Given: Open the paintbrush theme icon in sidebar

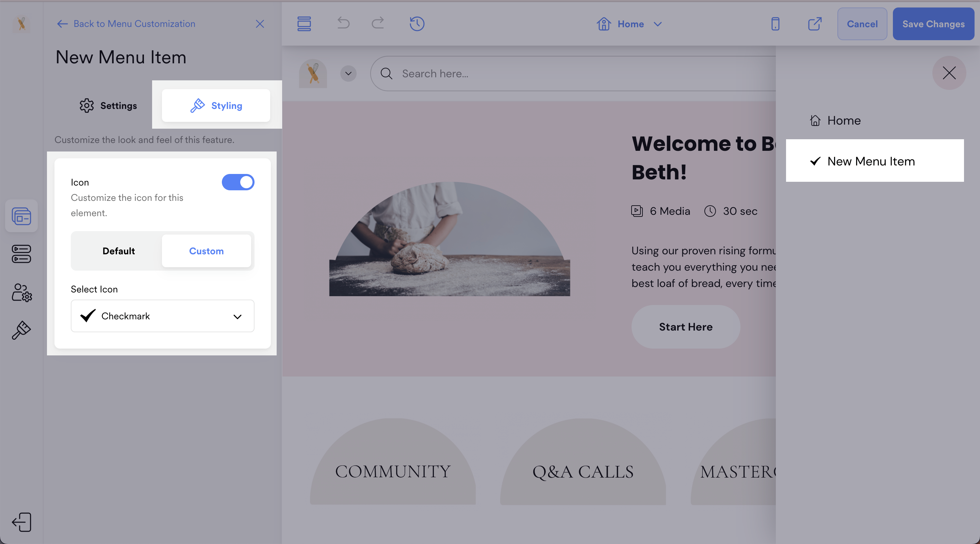Looking at the screenshot, I should pyautogui.click(x=21, y=330).
